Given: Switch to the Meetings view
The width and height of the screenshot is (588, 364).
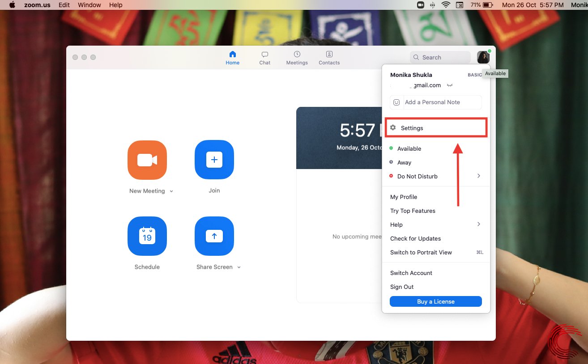Looking at the screenshot, I should click(x=297, y=57).
